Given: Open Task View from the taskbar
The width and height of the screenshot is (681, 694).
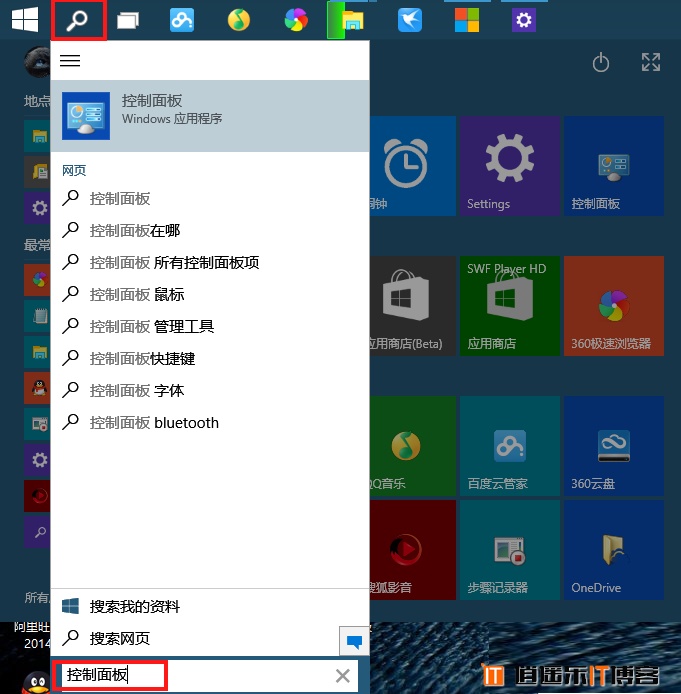Looking at the screenshot, I should tap(128, 20).
